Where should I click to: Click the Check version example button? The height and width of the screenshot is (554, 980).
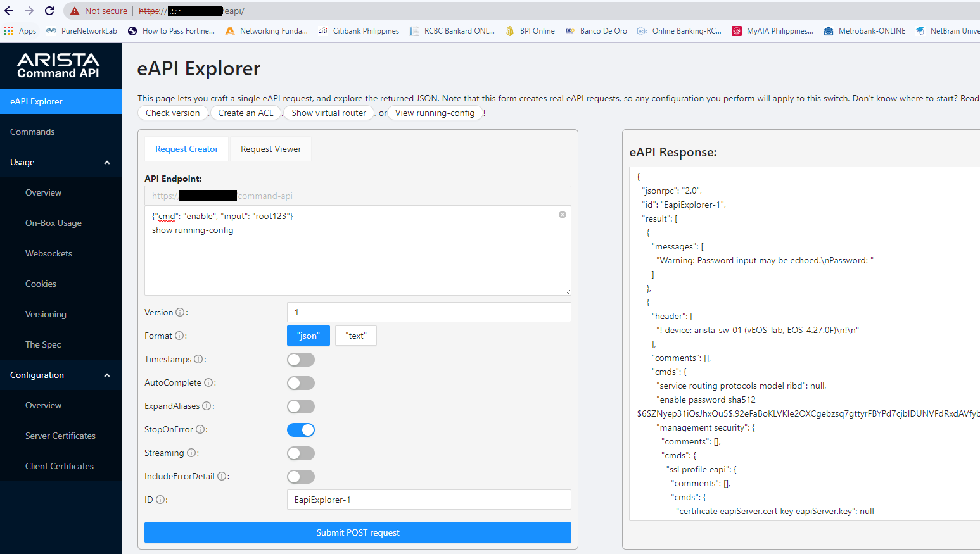[173, 113]
